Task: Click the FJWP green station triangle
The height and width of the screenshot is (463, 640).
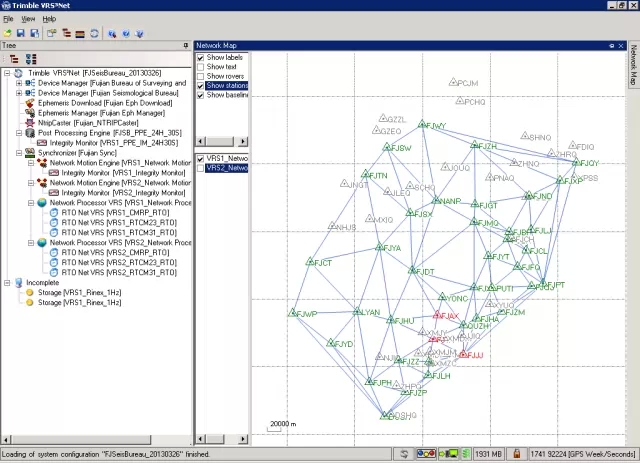Action: click(292, 313)
